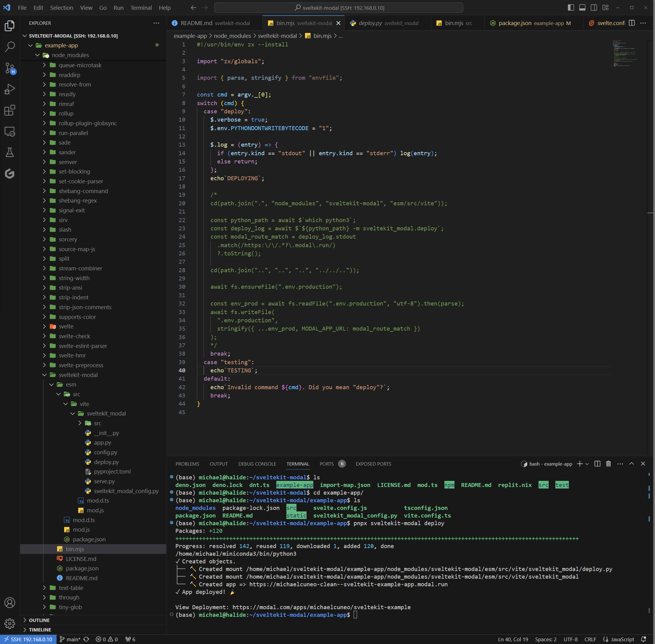This screenshot has height=644, width=655.
Task: Open terminal panel more actions ellipsis
Action: (x=620, y=464)
